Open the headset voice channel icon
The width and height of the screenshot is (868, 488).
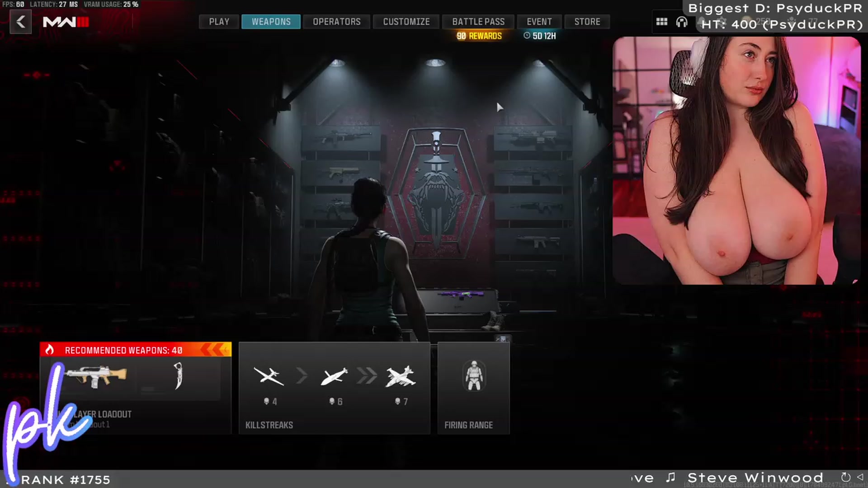[682, 22]
